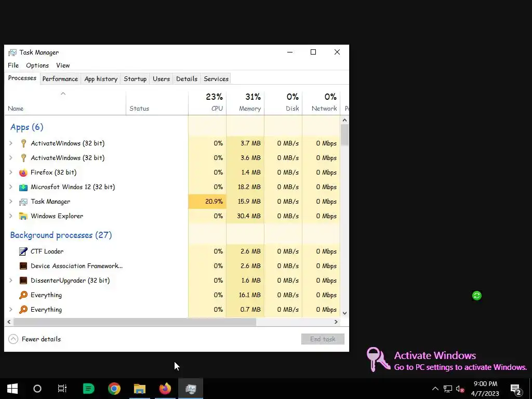Switch to Firefox in the taskbar
The width and height of the screenshot is (532, 399).
[165, 389]
